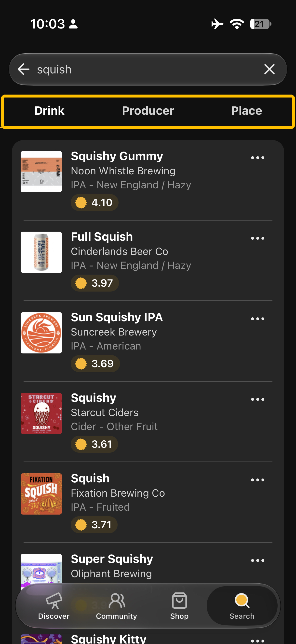
Task: Switch to the Producer tab
Action: 148,111
